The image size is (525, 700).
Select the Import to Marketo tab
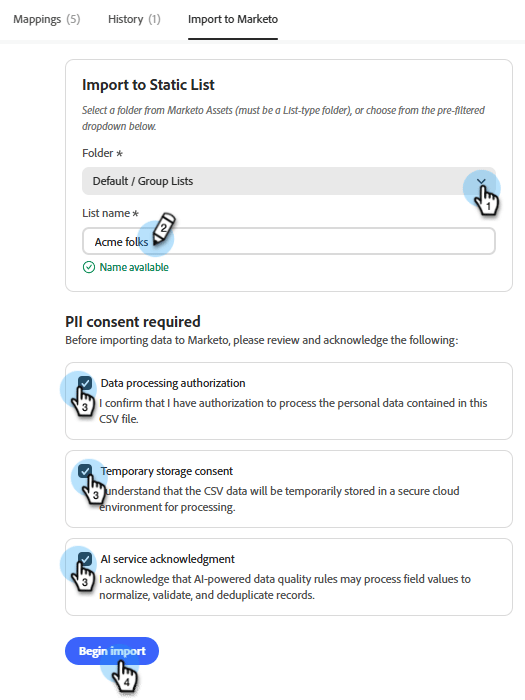(233, 19)
